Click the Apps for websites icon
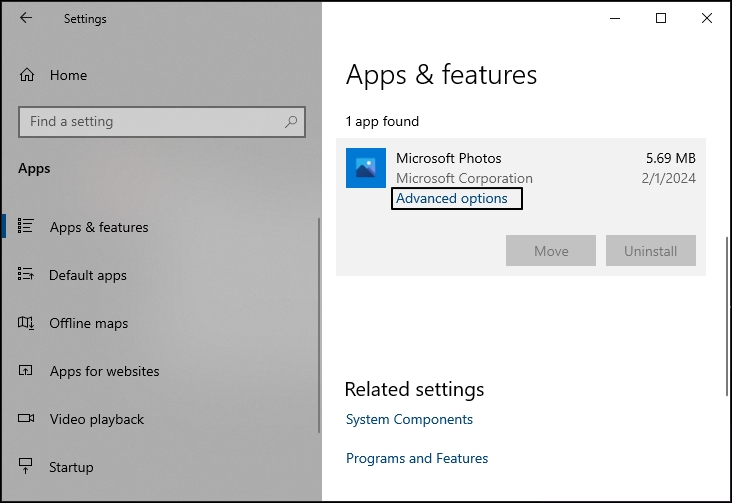 25,370
